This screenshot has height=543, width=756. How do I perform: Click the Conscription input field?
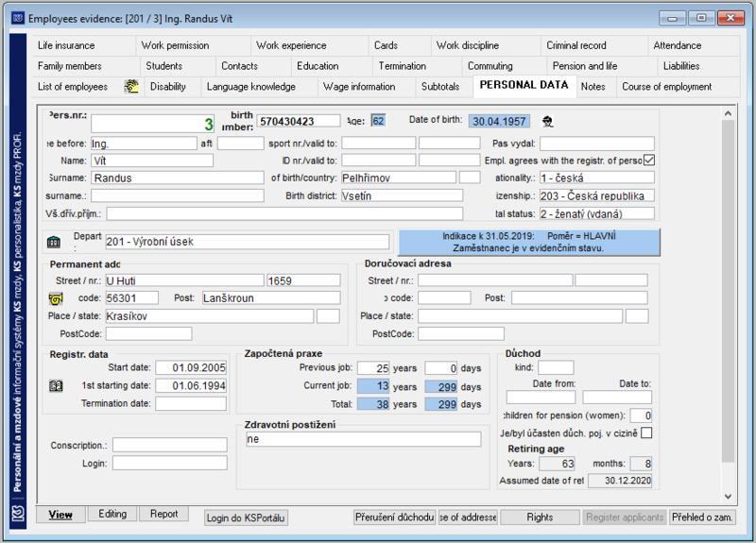[170, 445]
